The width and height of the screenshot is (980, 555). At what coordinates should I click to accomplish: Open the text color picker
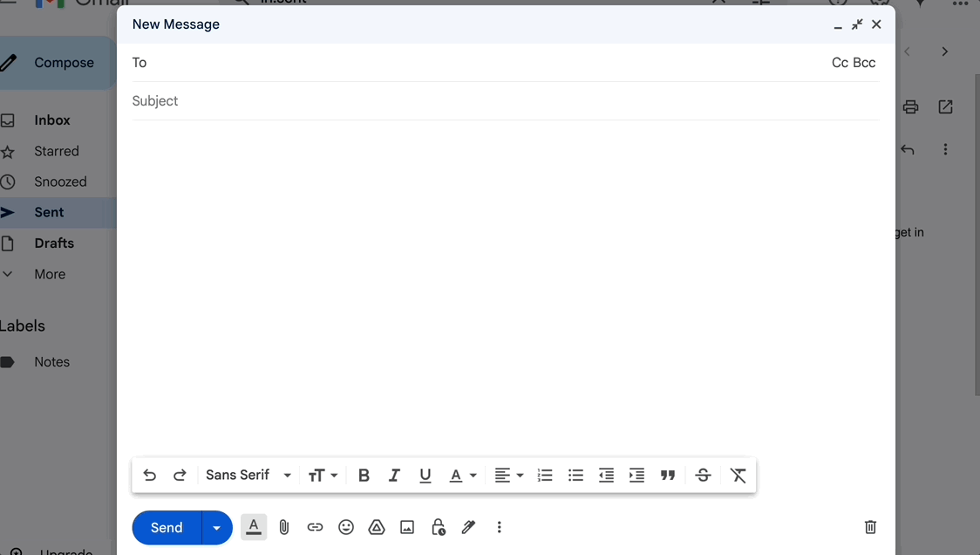(462, 476)
